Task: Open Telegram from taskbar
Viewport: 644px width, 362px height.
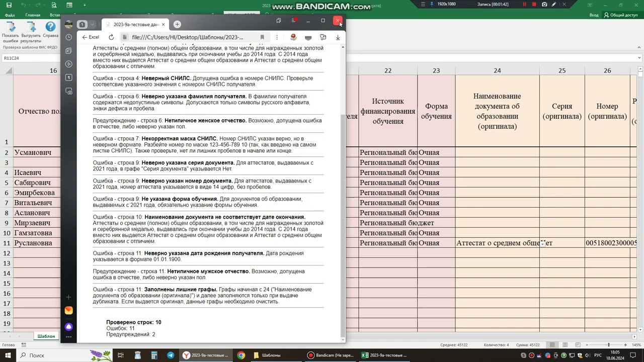Action: (x=171, y=355)
